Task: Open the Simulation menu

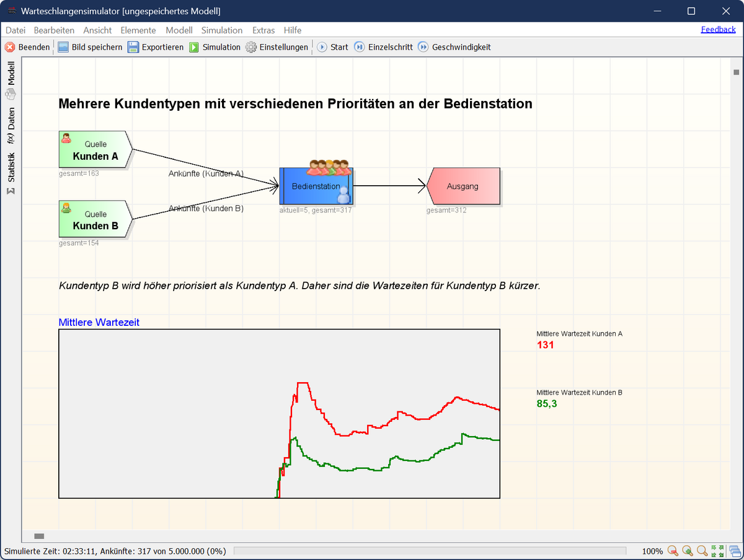Action: point(222,30)
